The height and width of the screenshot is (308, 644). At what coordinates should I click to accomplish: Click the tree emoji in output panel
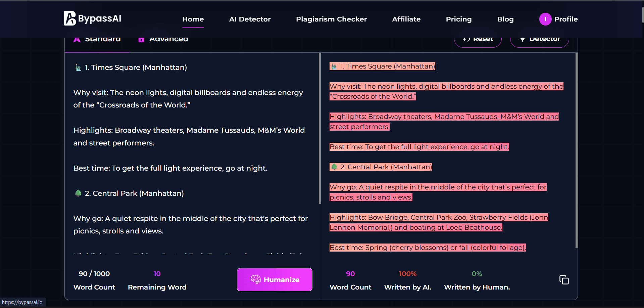coord(334,167)
